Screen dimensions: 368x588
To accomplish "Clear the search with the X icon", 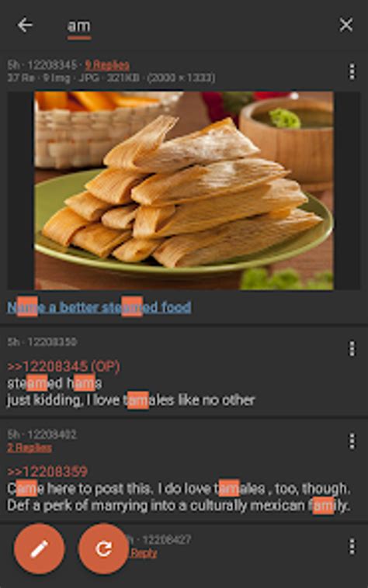I will coord(345,25).
